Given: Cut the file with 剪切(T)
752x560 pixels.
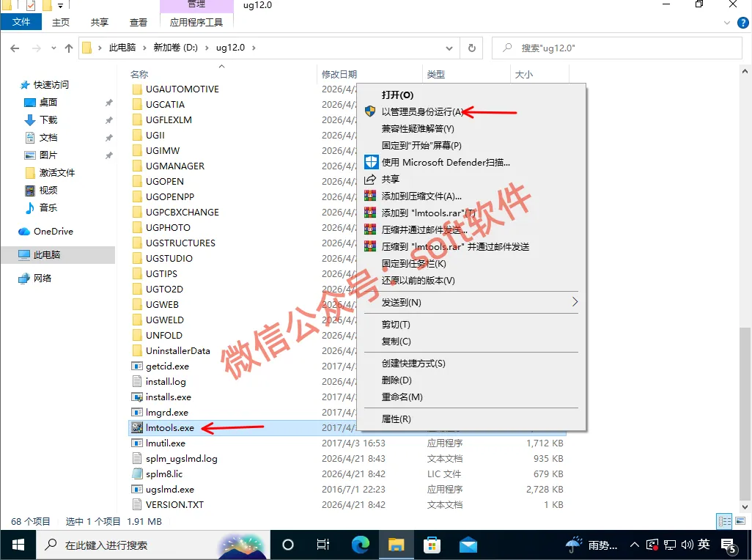Looking at the screenshot, I should (396, 324).
